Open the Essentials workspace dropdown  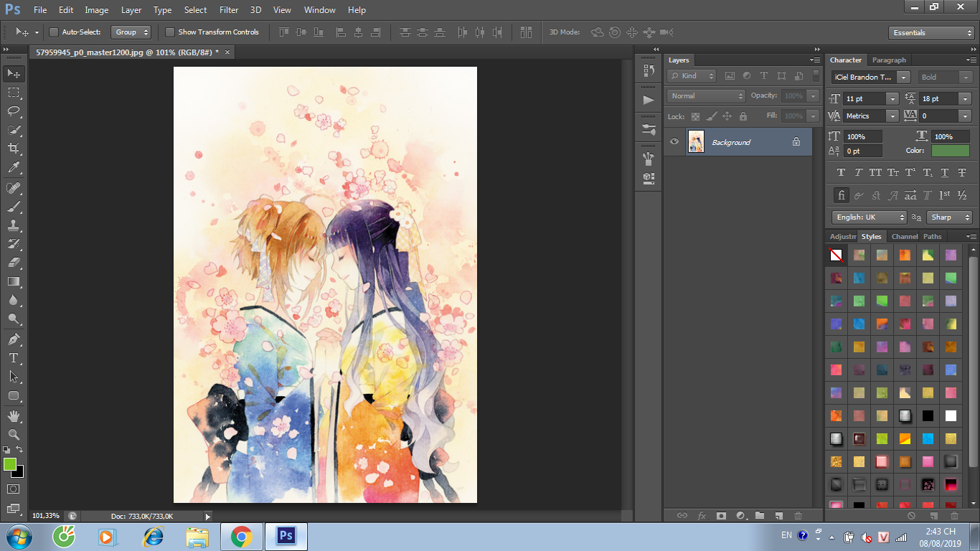coord(930,33)
